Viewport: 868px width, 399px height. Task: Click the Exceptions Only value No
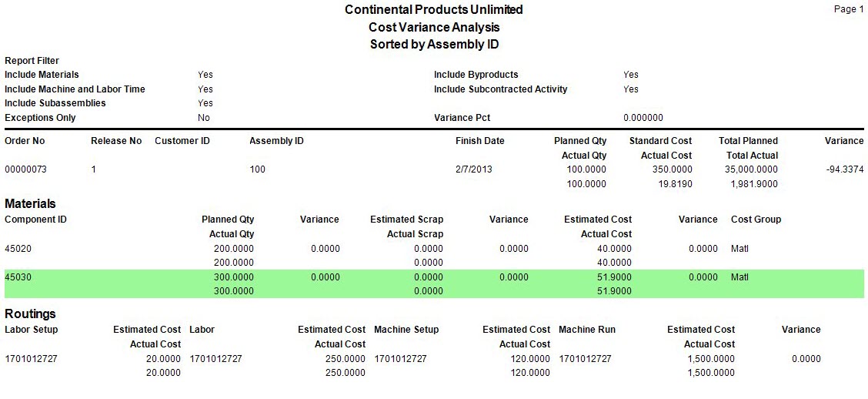point(204,118)
